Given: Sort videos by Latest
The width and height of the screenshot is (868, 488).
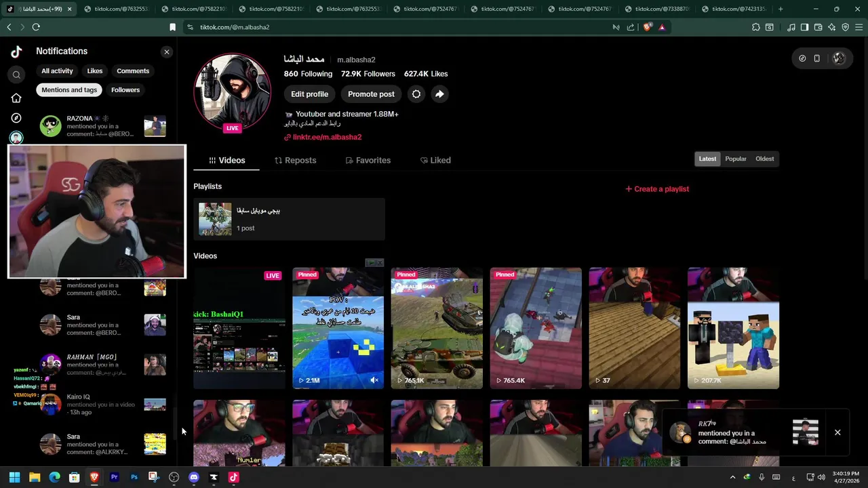Looking at the screenshot, I should coord(707,159).
